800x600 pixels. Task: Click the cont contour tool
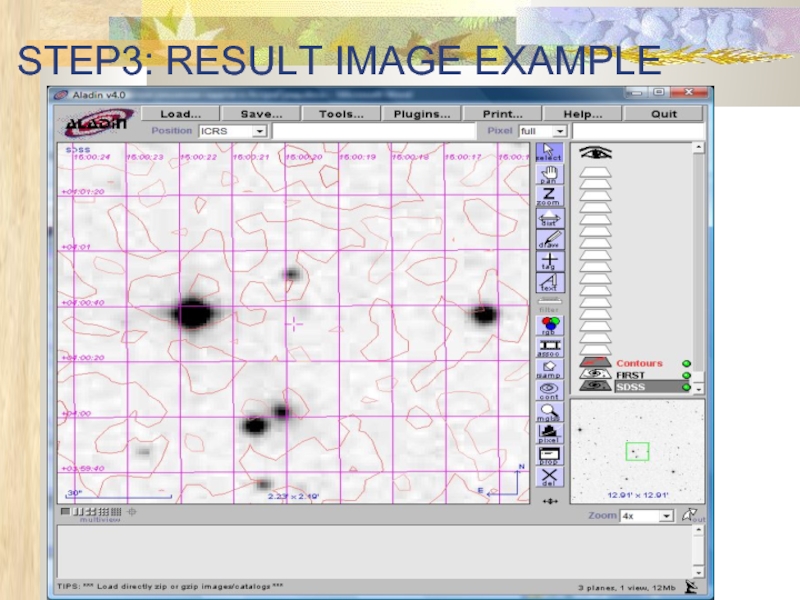(549, 389)
